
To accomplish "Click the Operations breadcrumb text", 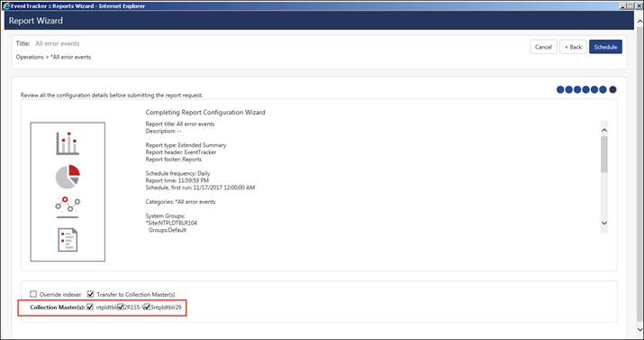I will (30, 57).
